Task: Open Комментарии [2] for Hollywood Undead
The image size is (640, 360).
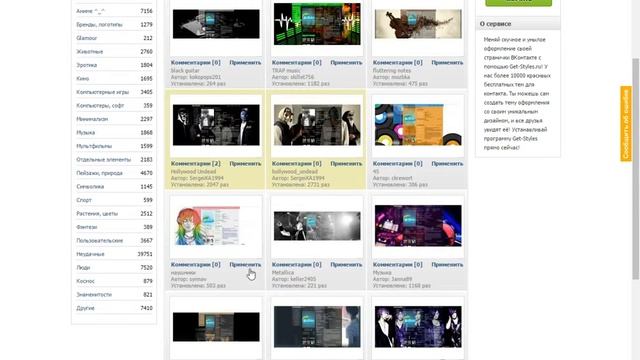Action: pyautogui.click(x=196, y=163)
